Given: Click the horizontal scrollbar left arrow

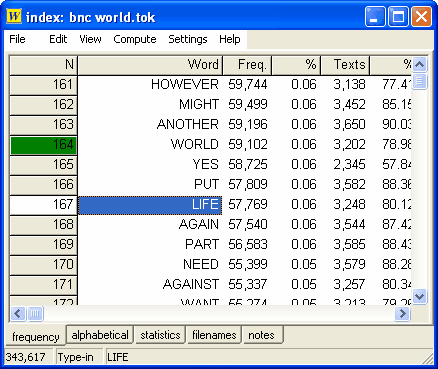Looking at the screenshot, I should coord(18,314).
